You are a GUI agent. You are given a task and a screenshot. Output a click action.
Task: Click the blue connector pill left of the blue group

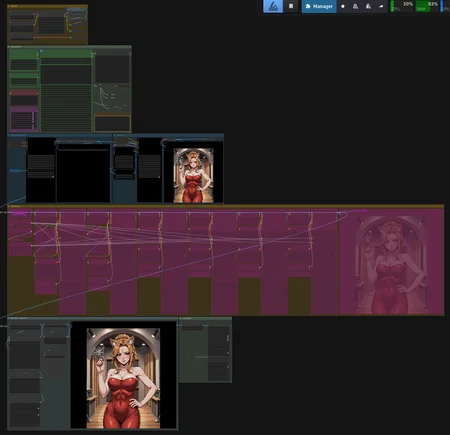coord(15,170)
